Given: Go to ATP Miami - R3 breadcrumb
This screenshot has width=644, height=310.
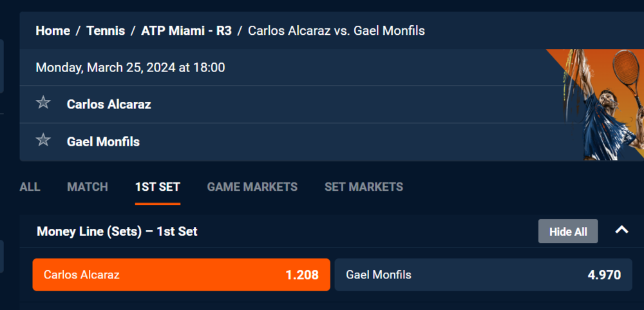Looking at the screenshot, I should [186, 30].
